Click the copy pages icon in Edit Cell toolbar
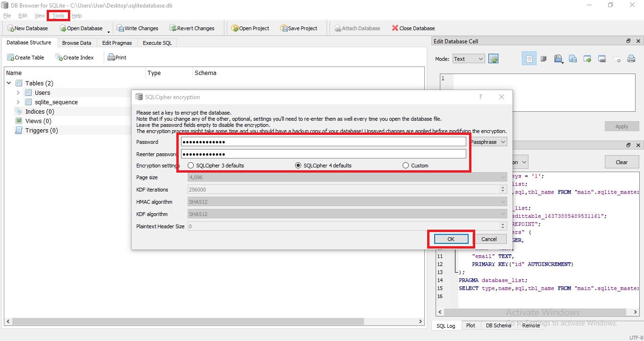The width and height of the screenshot is (644, 341). tap(573, 59)
